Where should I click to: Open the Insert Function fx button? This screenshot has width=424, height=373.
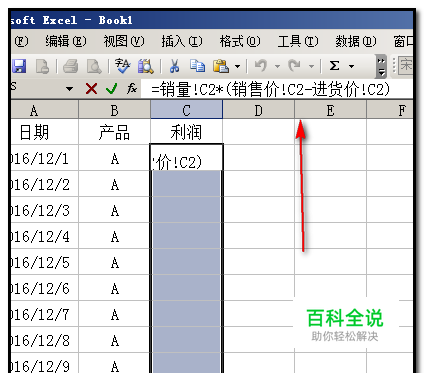point(132,88)
